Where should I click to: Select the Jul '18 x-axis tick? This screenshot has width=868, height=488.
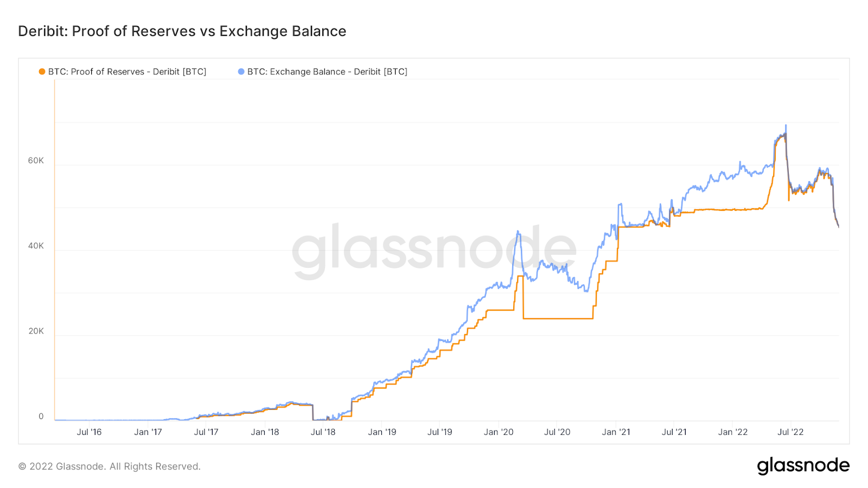[x=323, y=432]
